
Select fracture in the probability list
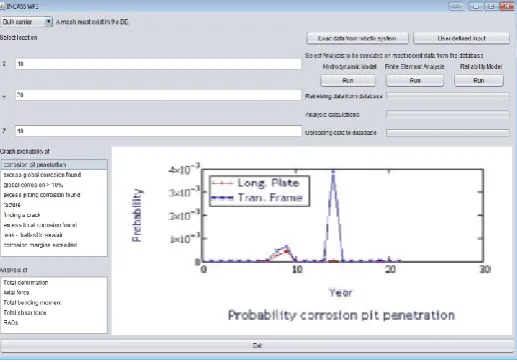[x=54, y=205]
